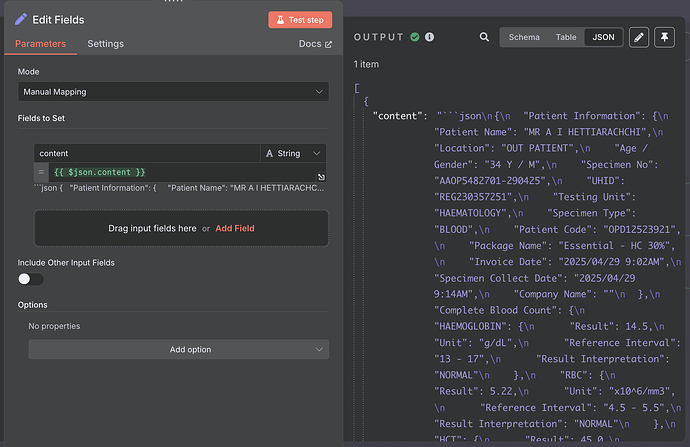Click the Docs external link icon
The image size is (690, 447).
(328, 44)
